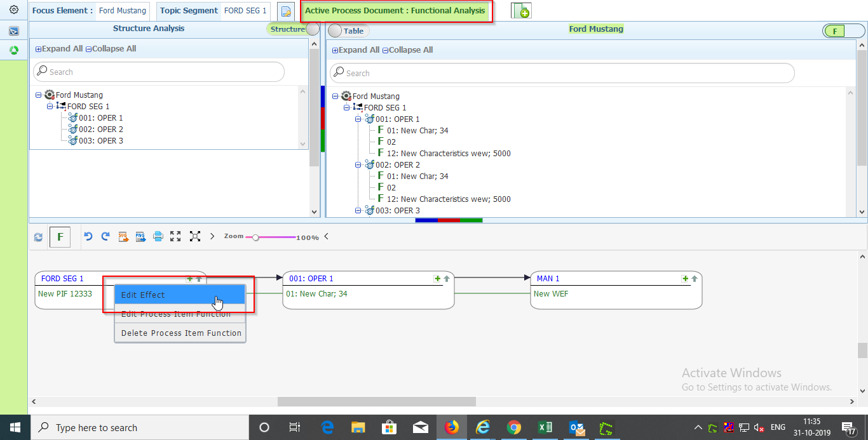Click the green plus on the 001: OPER 1 node
Viewport: 868px width, 440px height.
(x=437, y=279)
